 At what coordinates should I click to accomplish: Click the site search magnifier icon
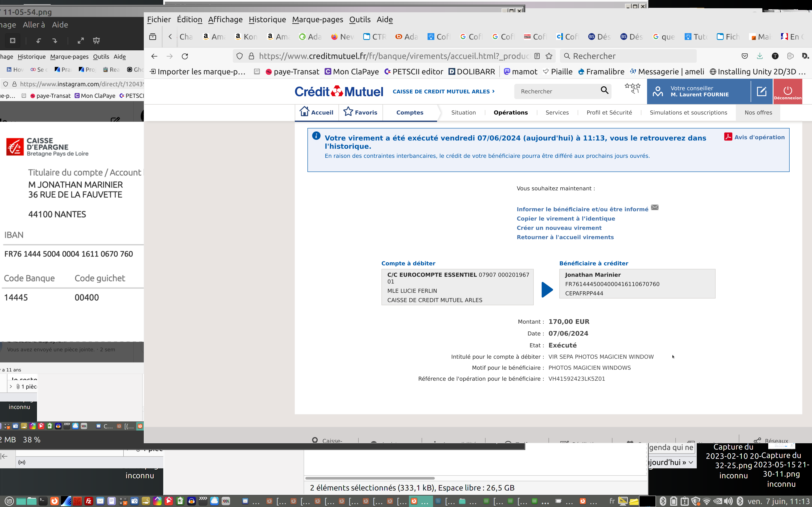[604, 91]
